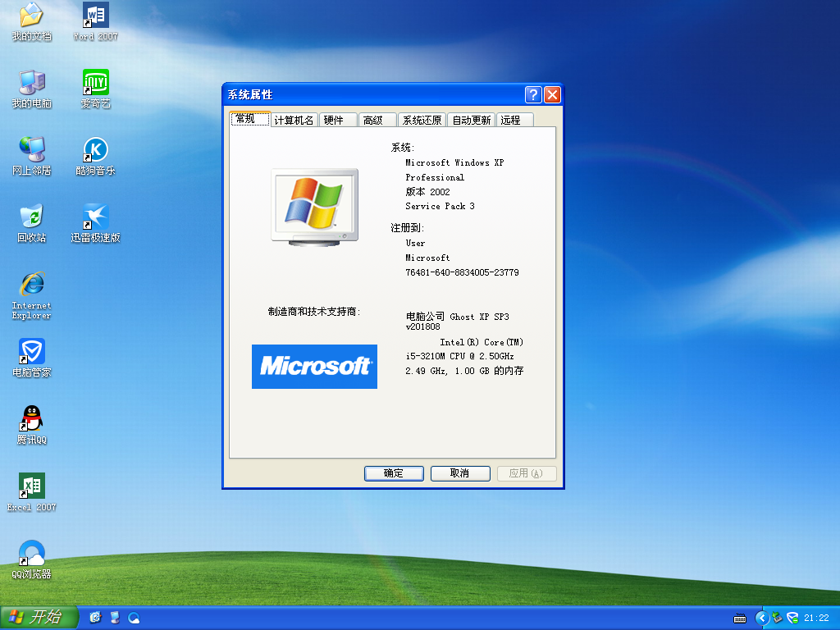Click the blue Microsoft logo image
Screen dimensions: 840x630
314,367
